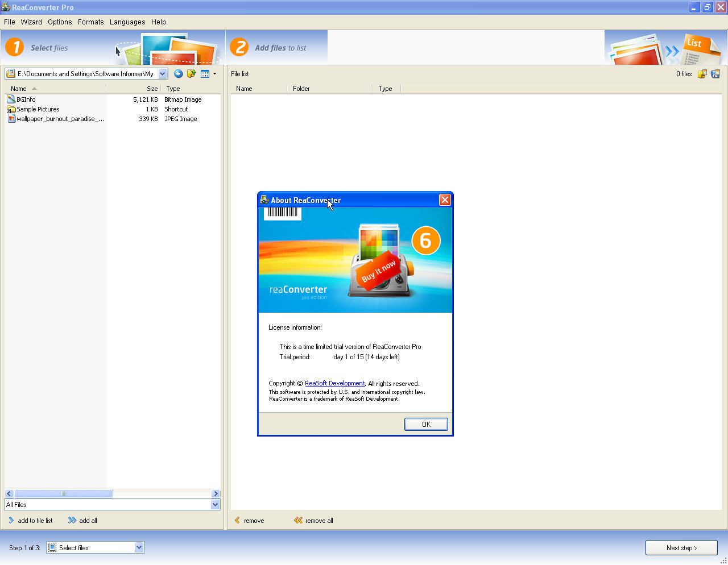Click the Folder column header in file list
Viewport: 728px width, 565px height.
tap(330, 89)
